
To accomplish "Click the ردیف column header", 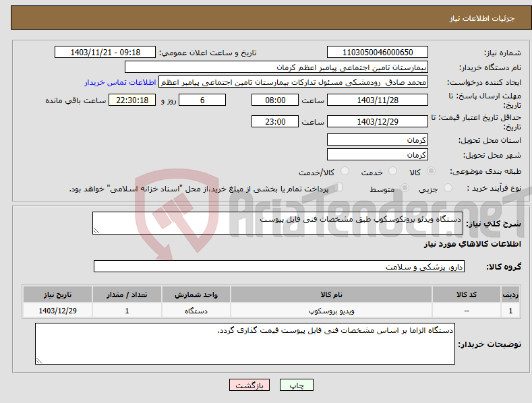I will tap(510, 294).
